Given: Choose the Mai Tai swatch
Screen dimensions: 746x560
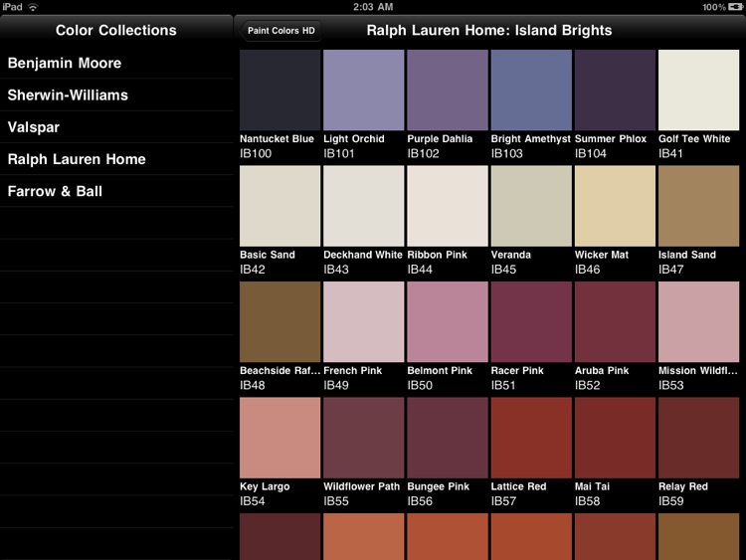Looking at the screenshot, I should coord(615,438).
